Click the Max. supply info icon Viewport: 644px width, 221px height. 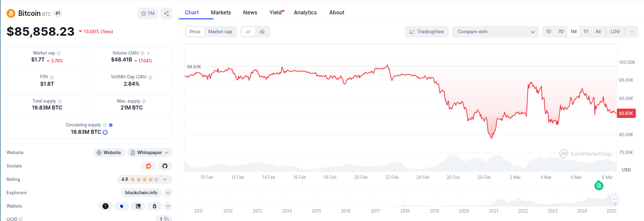[x=144, y=101]
